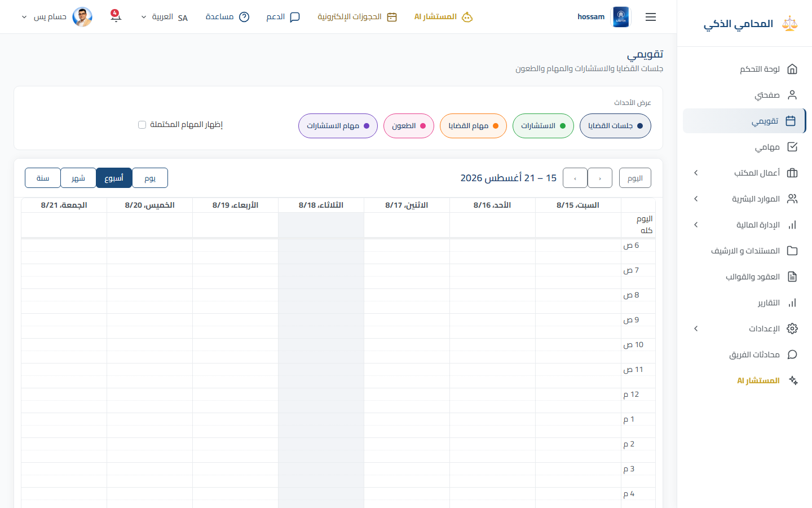Image resolution: width=812 pixels, height=508 pixels.
Task: Click the calendar icon for الحجوزات الإلكترونية
Action: point(392,17)
